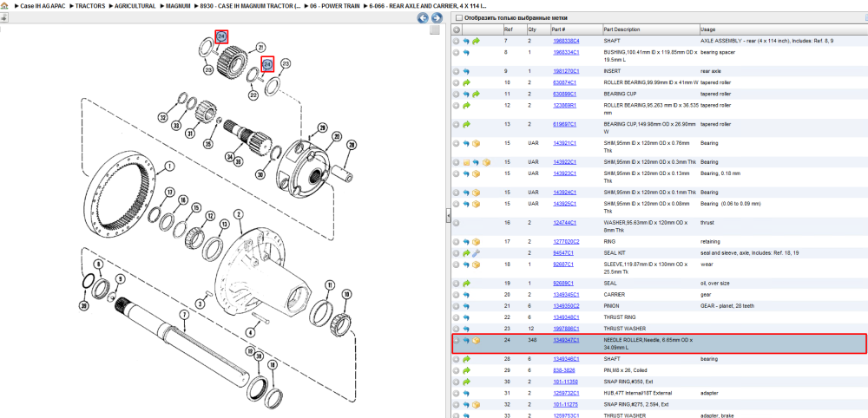The image size is (868, 418).
Task: Click the green arrow on ROLLER BEARING 630874C1 row
Action: (466, 82)
